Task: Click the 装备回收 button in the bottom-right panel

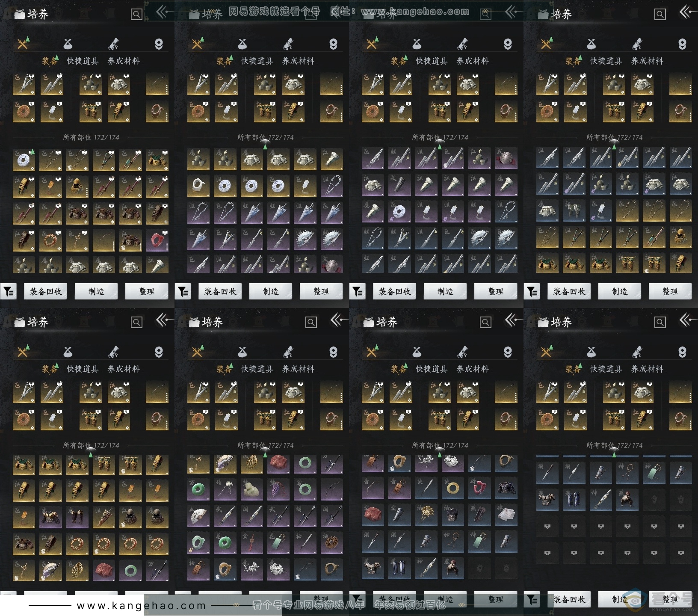Action: (x=569, y=600)
